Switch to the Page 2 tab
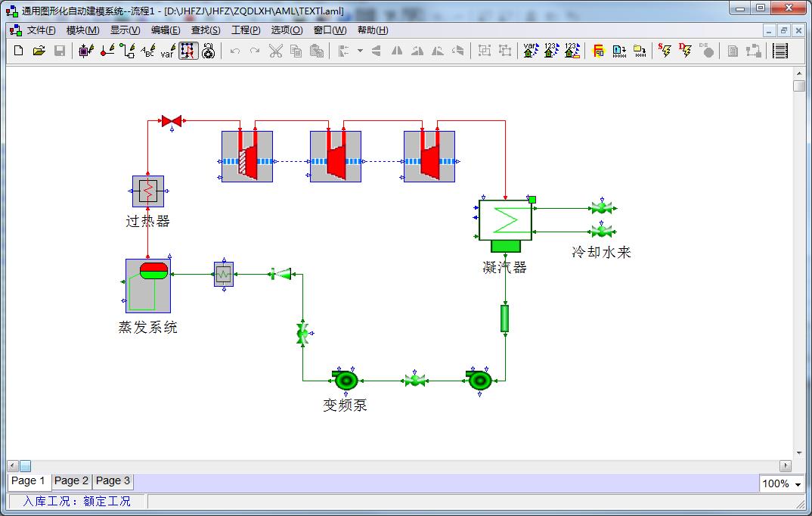Viewport: 812px width, 516px height. coord(71,480)
